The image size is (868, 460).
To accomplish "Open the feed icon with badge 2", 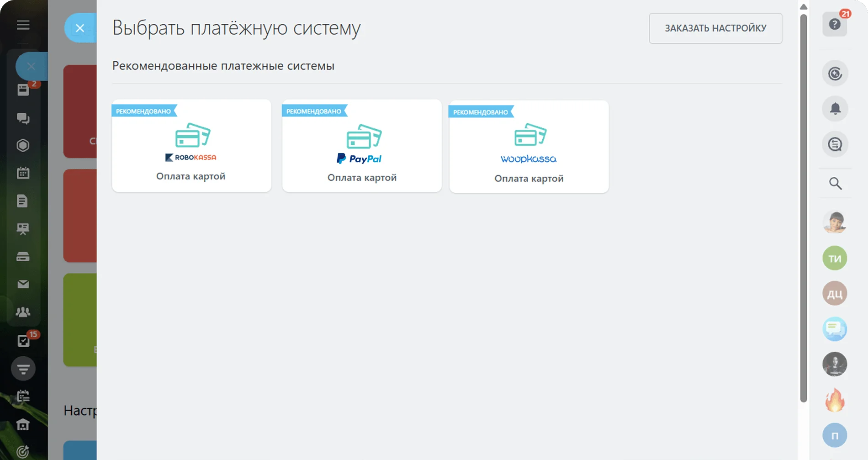I will coord(23,90).
